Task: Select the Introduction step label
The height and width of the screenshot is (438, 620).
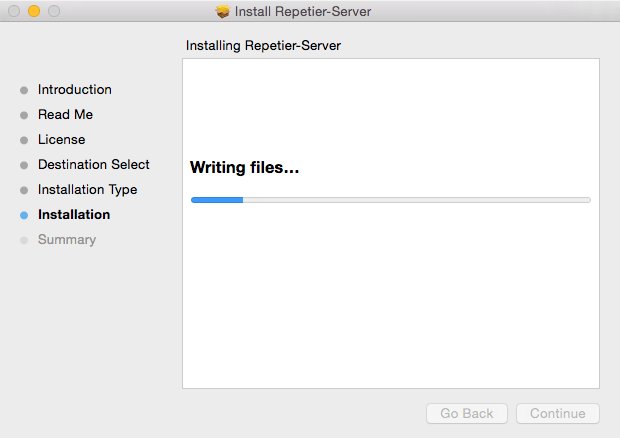Action: [75, 89]
